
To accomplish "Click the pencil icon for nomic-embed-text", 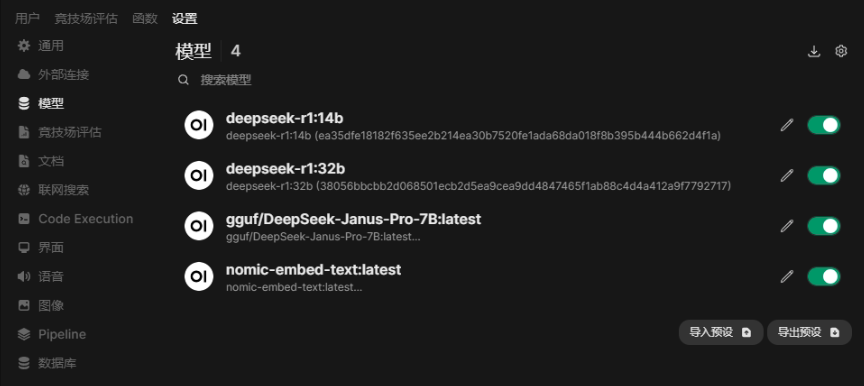I will 787,276.
